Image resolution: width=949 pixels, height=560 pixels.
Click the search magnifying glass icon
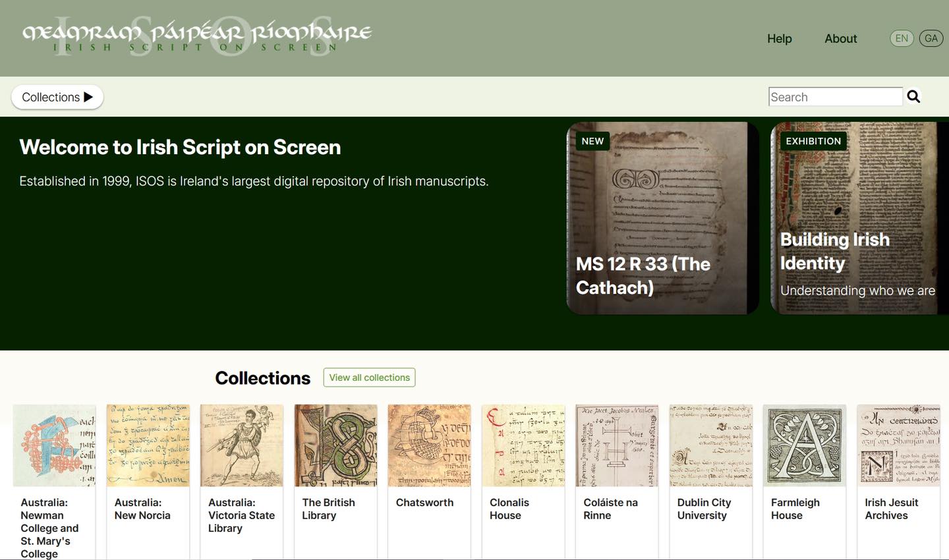coord(913,97)
